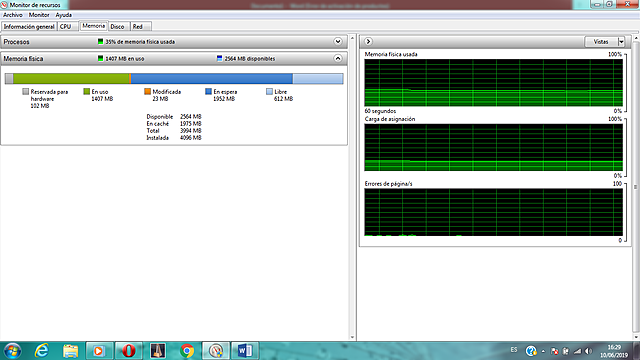Click the En uso legend swatch
This screenshot has width=640, height=360.
(87, 92)
